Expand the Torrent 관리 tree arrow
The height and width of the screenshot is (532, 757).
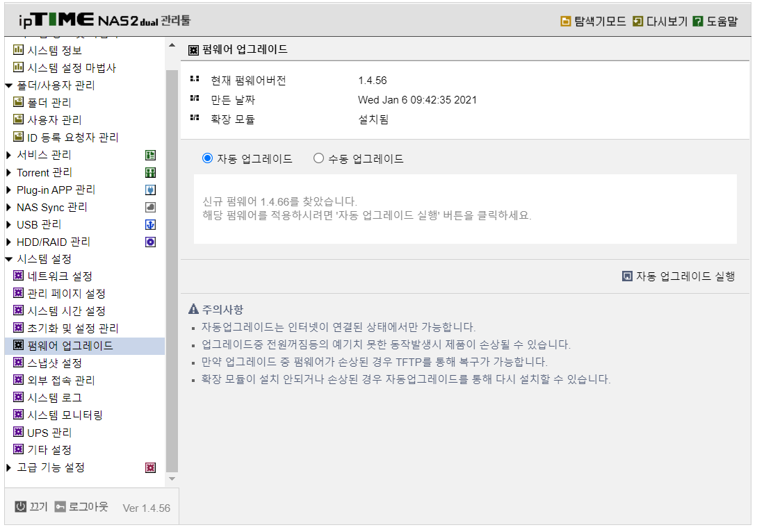(x=9, y=172)
